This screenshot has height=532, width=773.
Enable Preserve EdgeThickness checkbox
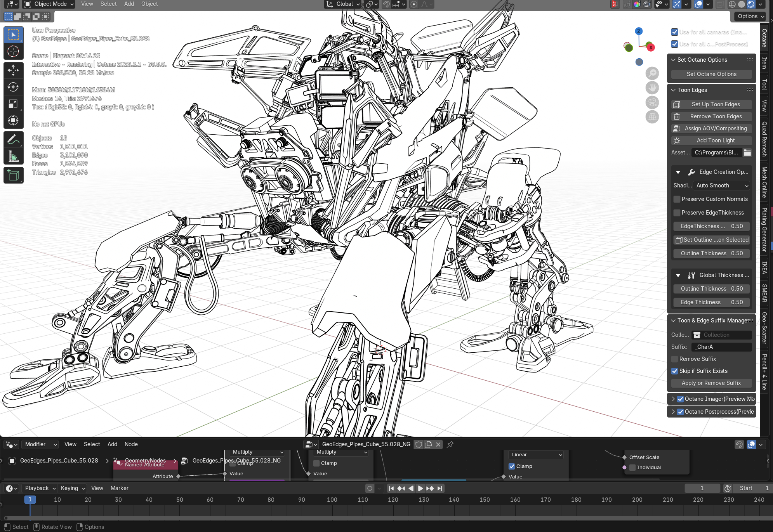tap(677, 213)
